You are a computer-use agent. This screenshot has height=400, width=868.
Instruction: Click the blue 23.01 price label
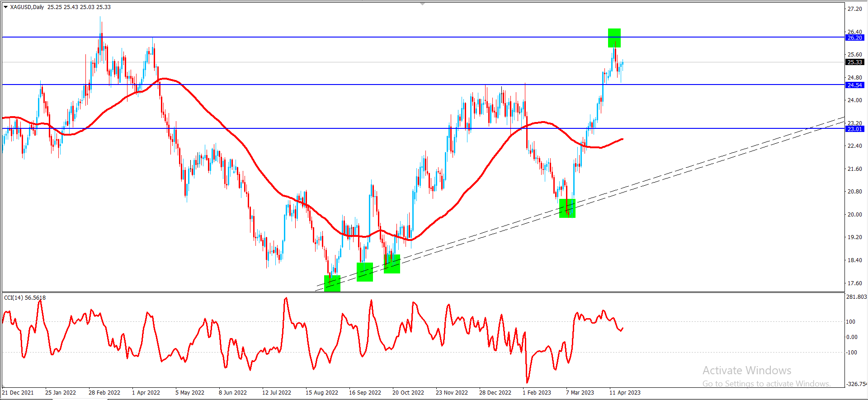click(855, 129)
